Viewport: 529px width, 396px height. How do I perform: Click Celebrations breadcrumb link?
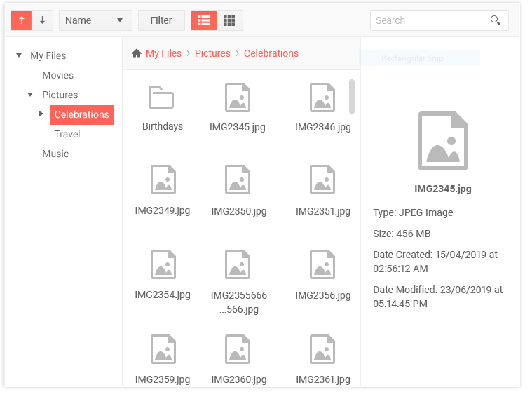coord(272,54)
